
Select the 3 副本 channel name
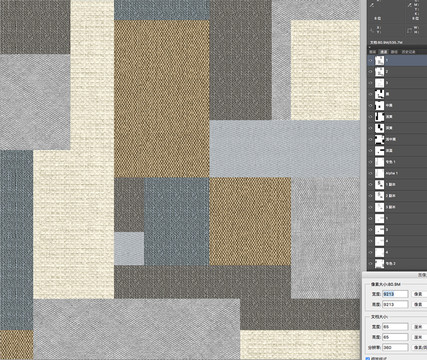(391, 207)
